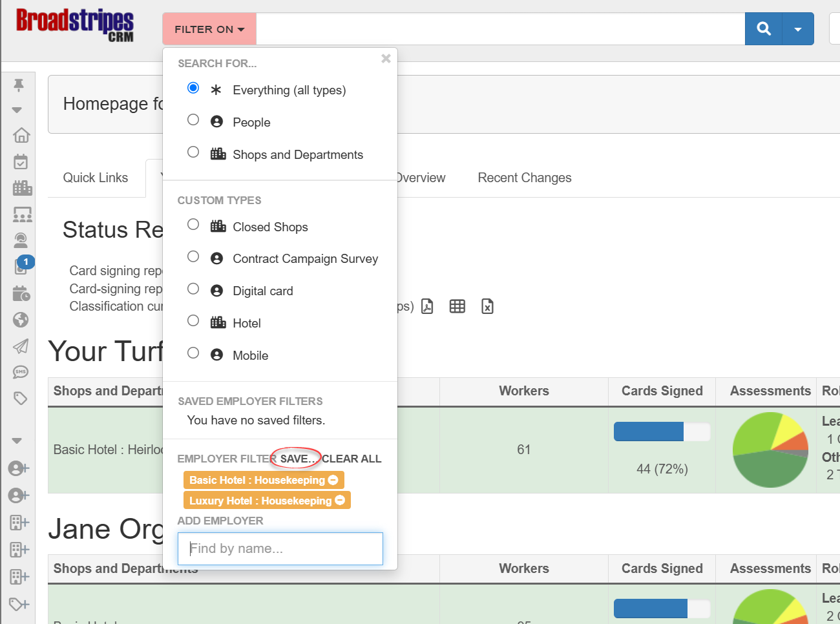Open the sidebar icon with badge 1
This screenshot has width=840, height=624.
point(21,265)
